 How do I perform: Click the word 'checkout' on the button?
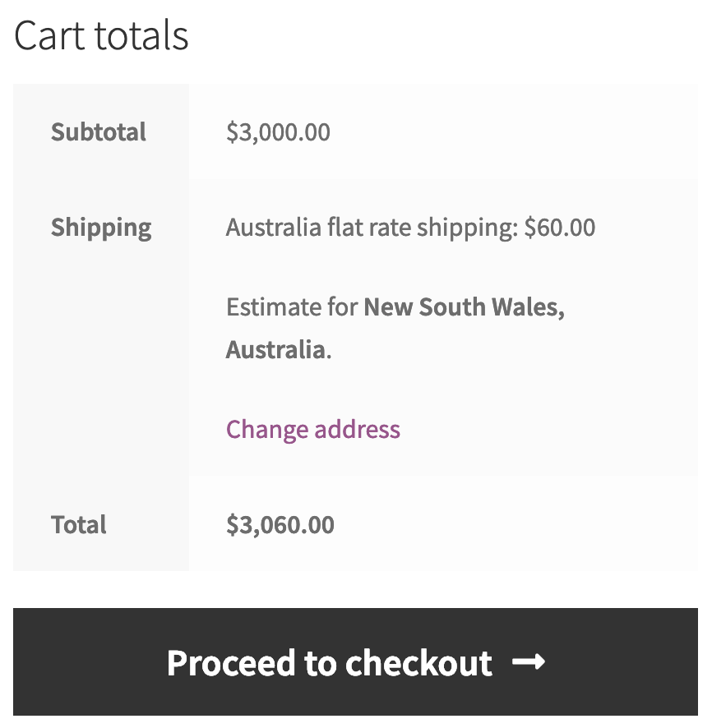418,662
